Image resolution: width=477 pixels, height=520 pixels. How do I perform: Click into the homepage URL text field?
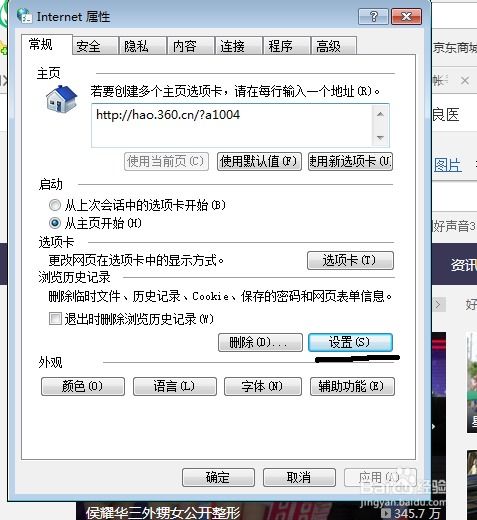pyautogui.click(x=232, y=125)
